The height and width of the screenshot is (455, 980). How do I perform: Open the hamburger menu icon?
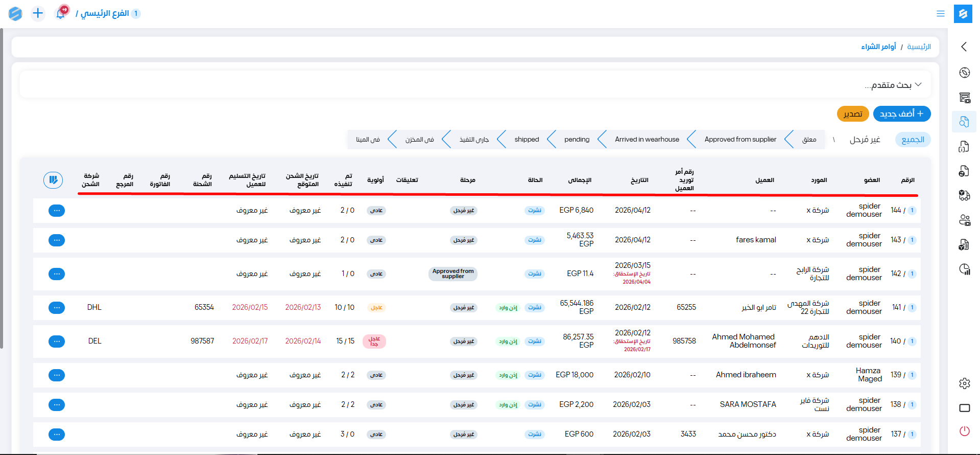(940, 14)
